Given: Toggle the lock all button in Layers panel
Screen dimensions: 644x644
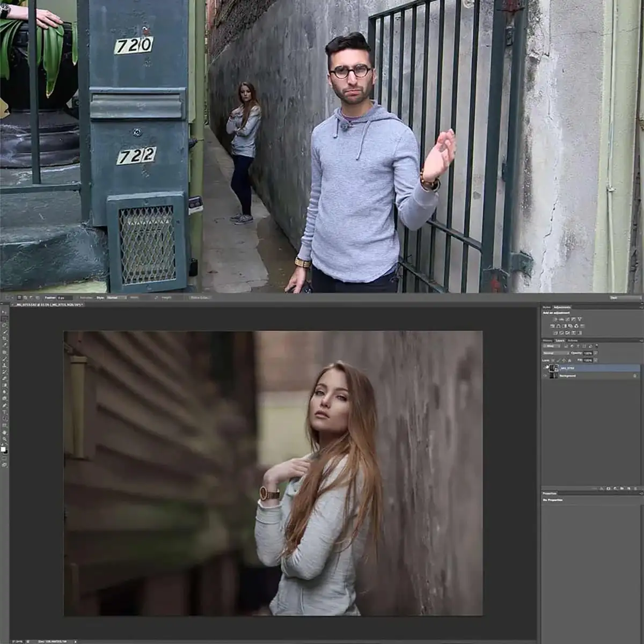Looking at the screenshot, I should click(569, 361).
